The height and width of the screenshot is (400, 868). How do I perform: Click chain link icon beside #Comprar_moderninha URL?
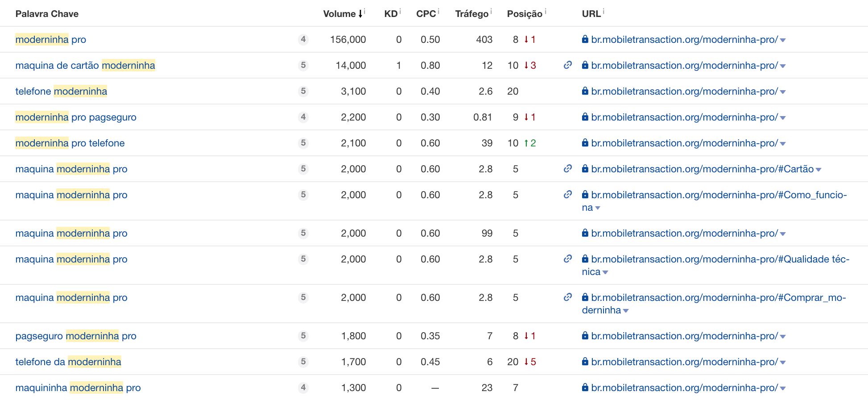pyautogui.click(x=568, y=297)
